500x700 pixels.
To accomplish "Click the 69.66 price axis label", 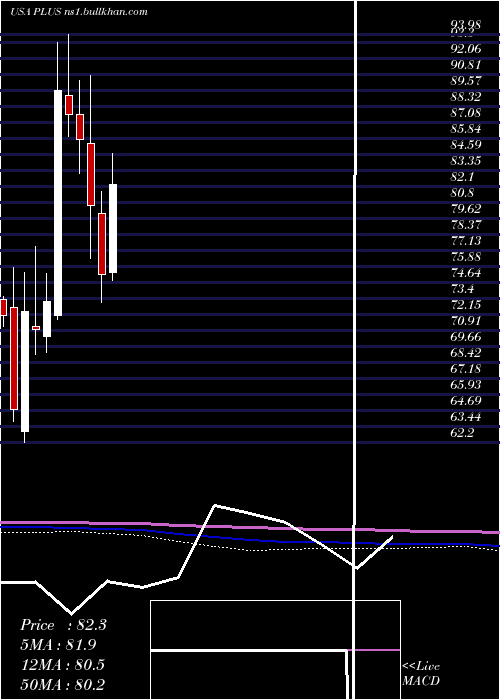I will coord(466,337).
